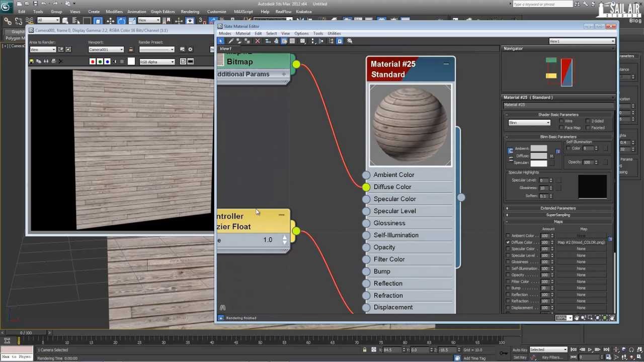Enable the Faceted checkbox
This screenshot has height=362, width=644.
588,128
